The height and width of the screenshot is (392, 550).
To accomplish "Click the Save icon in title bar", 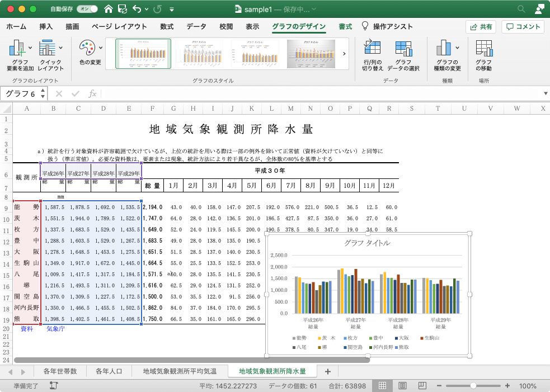I will (x=123, y=9).
